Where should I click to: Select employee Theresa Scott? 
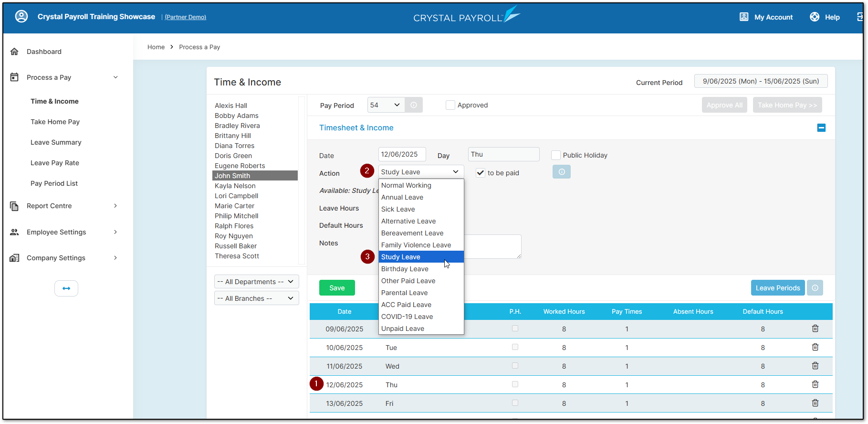[x=237, y=256]
